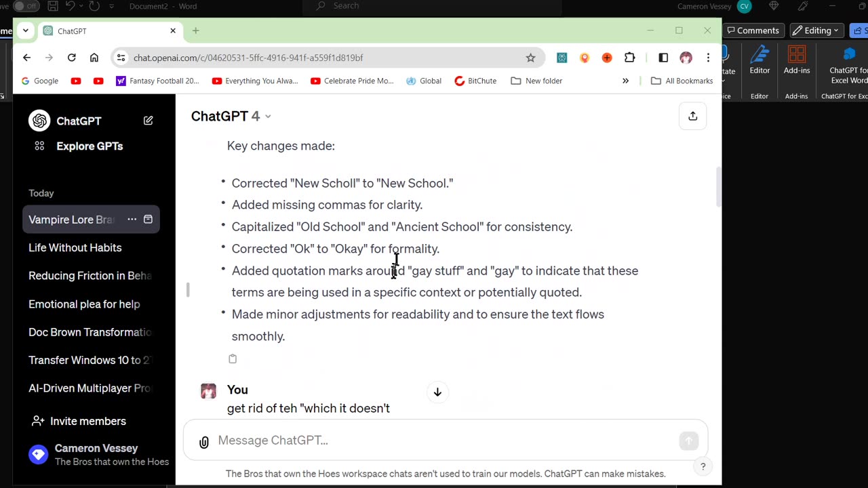
Task: Close the ChatGPT tab
Action: click(173, 30)
